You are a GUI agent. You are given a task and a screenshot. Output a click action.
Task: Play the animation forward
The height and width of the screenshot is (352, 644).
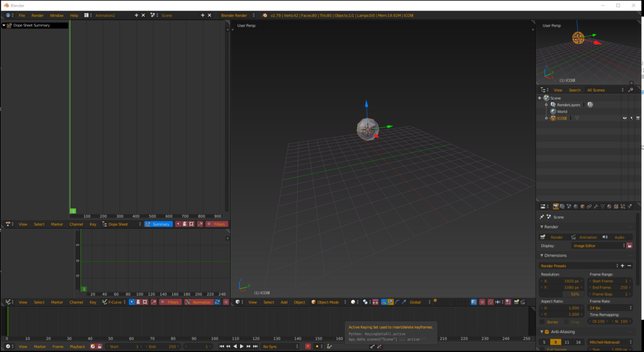tap(241, 346)
